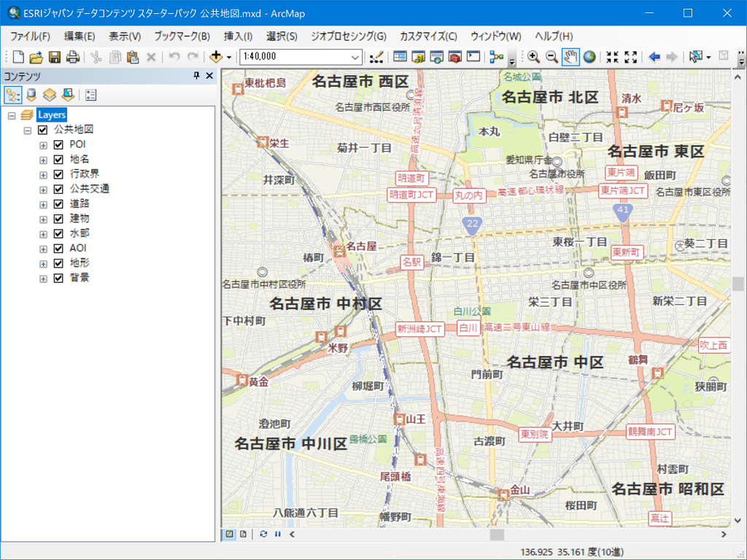
Task: Uncheck the 地名 layer checkbox
Action: pyautogui.click(x=58, y=160)
